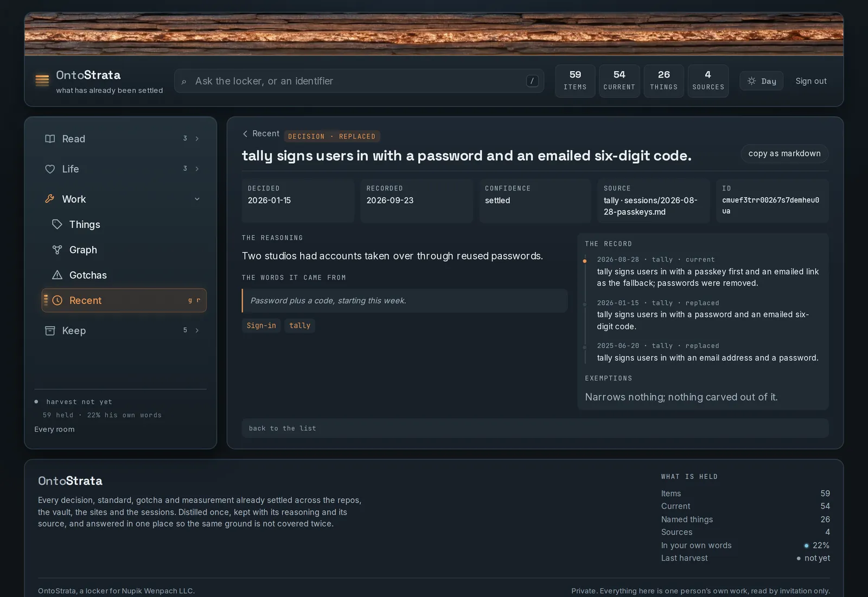This screenshot has height=597, width=868.
Task: Click the search magnifier icon
Action: pos(184,81)
